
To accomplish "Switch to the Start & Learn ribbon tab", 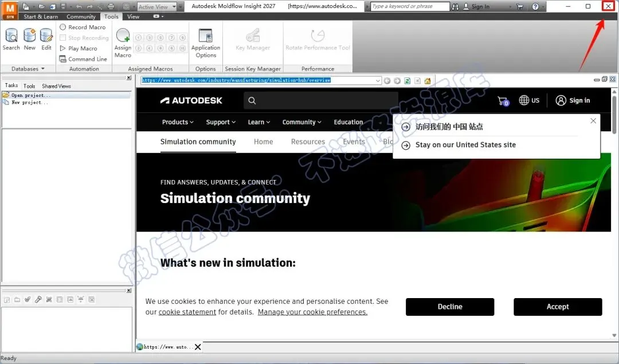I will (x=41, y=17).
